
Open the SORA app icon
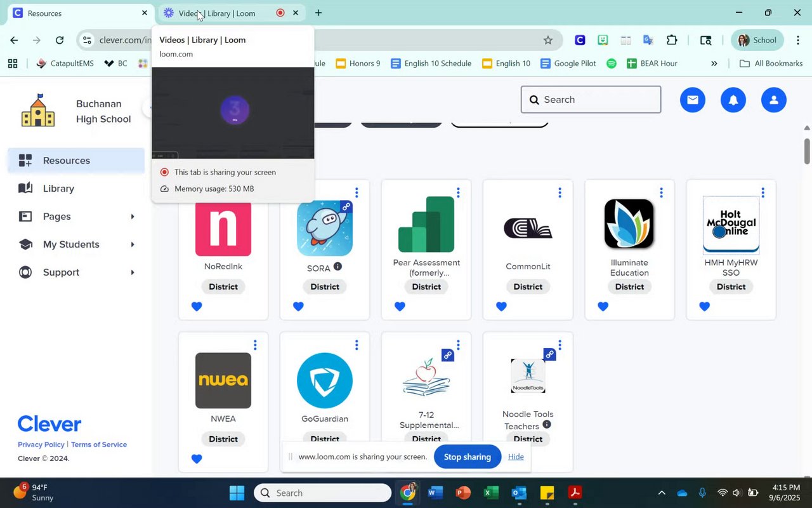pos(325,229)
